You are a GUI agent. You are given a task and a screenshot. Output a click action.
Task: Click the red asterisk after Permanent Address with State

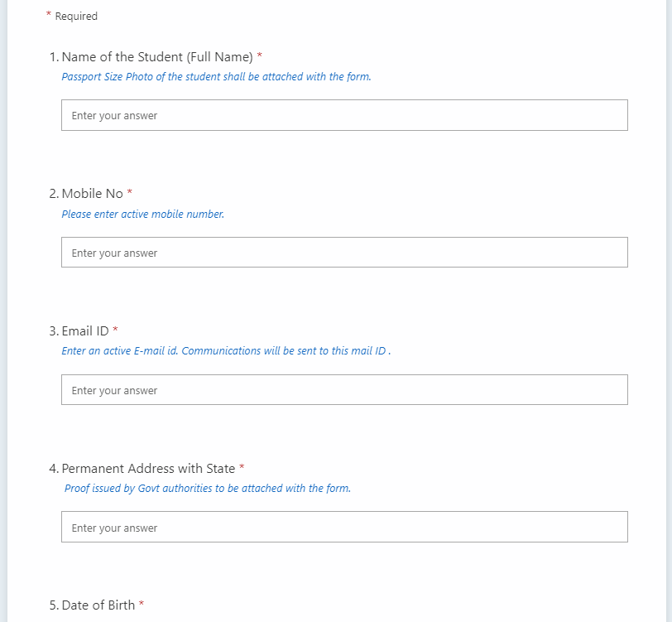242,466
